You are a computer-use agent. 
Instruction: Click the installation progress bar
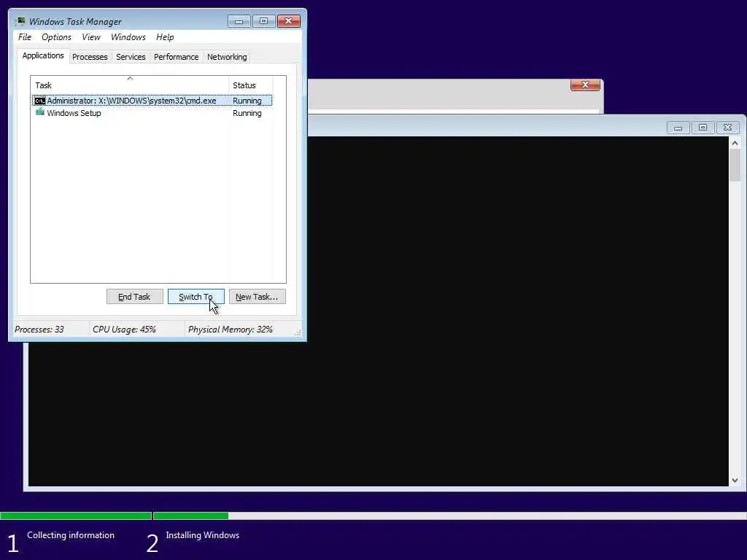373,516
